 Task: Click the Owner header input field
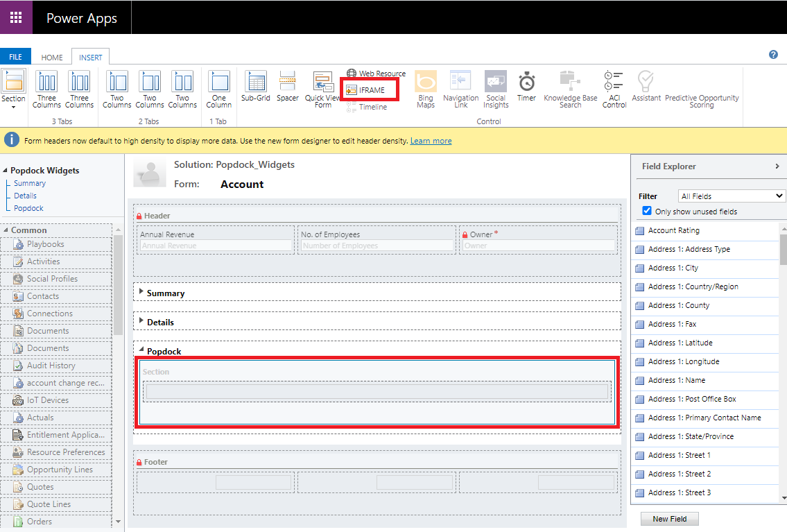tap(539, 246)
